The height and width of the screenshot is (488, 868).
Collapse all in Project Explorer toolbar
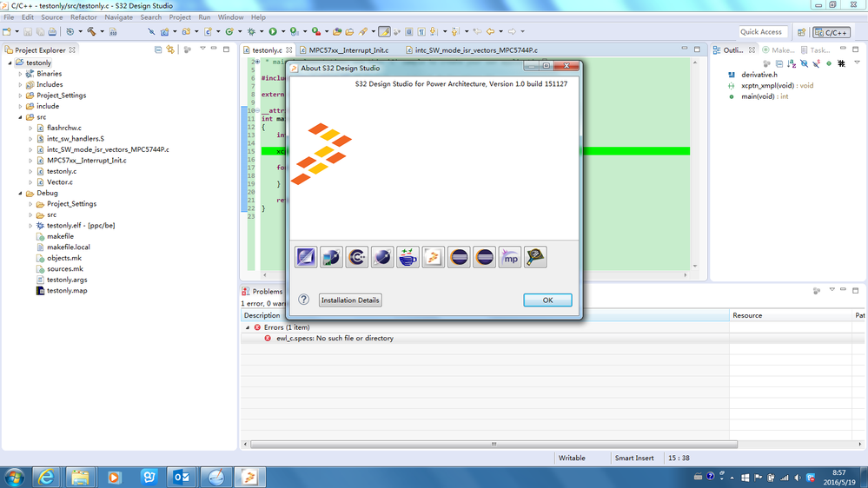[x=158, y=49]
